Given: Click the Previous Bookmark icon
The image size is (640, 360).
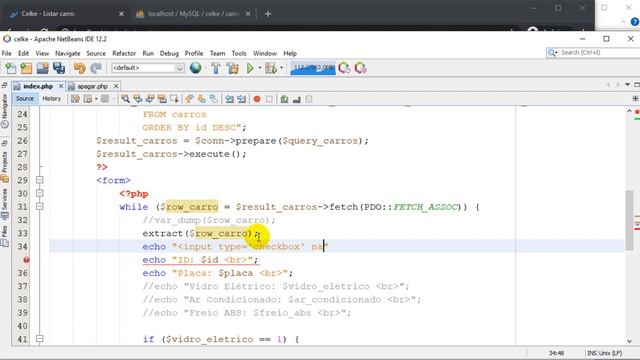Looking at the screenshot, I should coord(189,99).
